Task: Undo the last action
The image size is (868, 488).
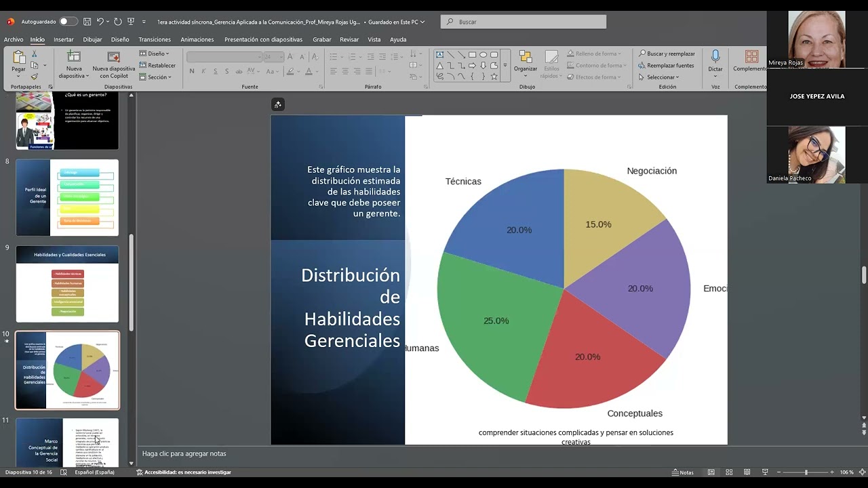Action: pos(100,22)
